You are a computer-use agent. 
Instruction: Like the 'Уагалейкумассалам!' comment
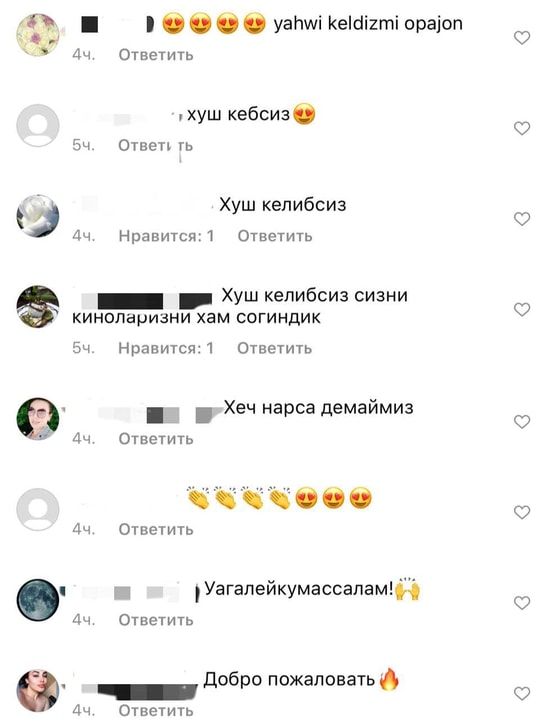pyautogui.click(x=521, y=603)
